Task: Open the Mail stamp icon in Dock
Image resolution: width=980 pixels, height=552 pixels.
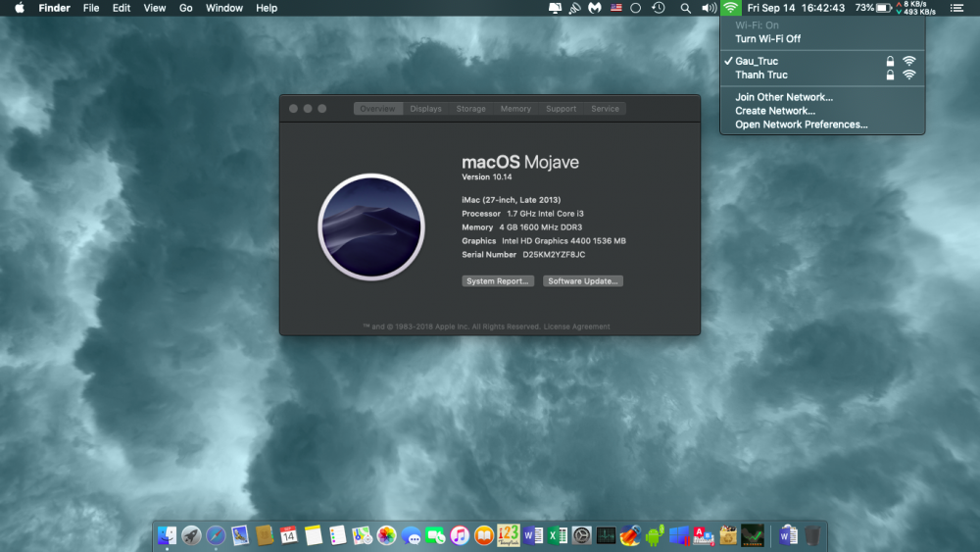Action: click(x=240, y=535)
